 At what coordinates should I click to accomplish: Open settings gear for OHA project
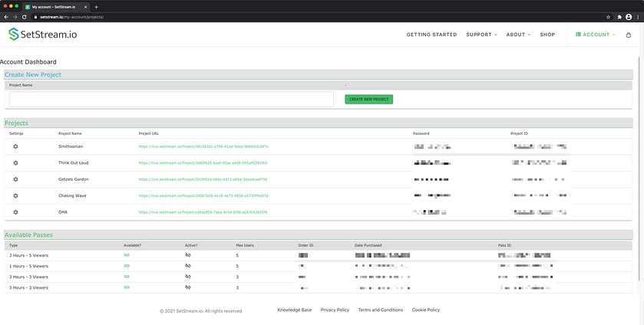(15, 212)
